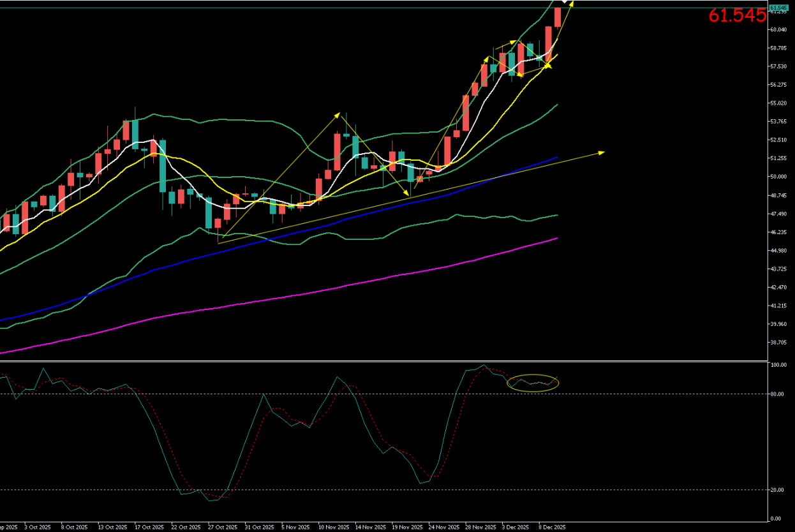Select the yellow star marker near 8 Dec
Viewport: 795px width, 532px height.
[547, 64]
